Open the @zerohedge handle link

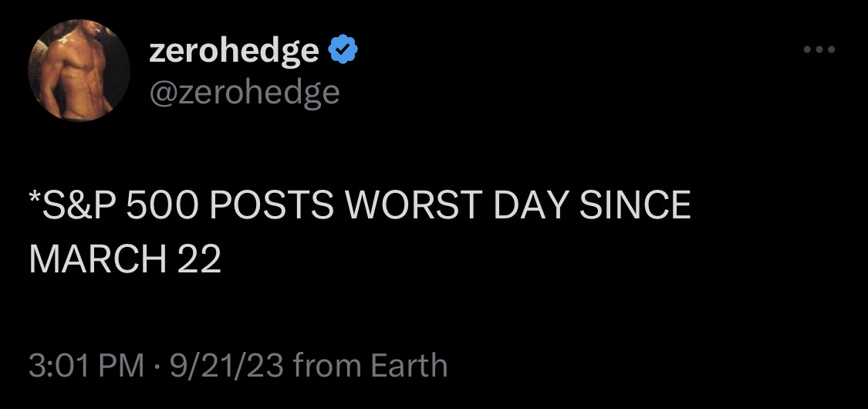(x=244, y=93)
